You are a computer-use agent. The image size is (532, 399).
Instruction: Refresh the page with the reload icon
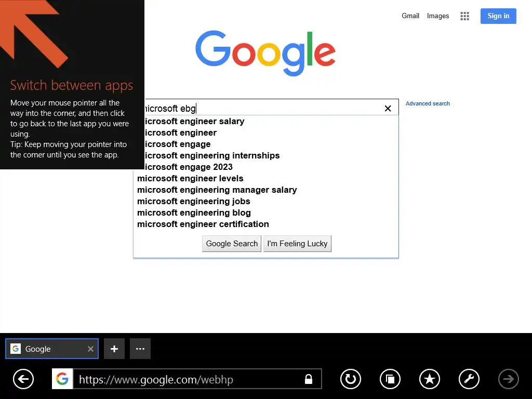(x=351, y=379)
